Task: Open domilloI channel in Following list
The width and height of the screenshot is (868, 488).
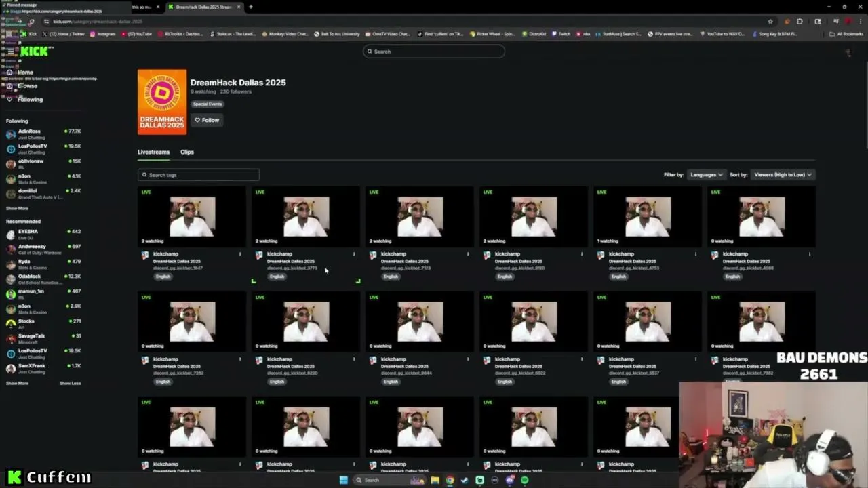Action: [x=43, y=193]
